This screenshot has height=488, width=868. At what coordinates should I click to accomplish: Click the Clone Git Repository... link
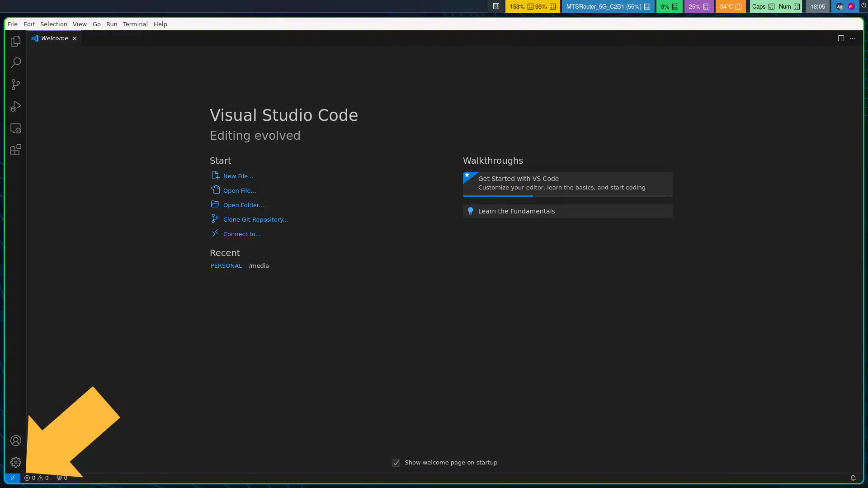coord(255,220)
